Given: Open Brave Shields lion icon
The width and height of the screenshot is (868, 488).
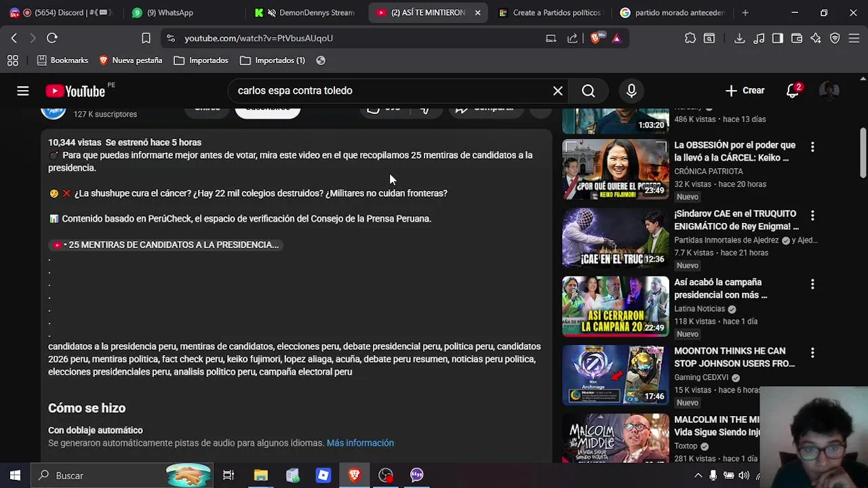Looking at the screenshot, I should (595, 39).
